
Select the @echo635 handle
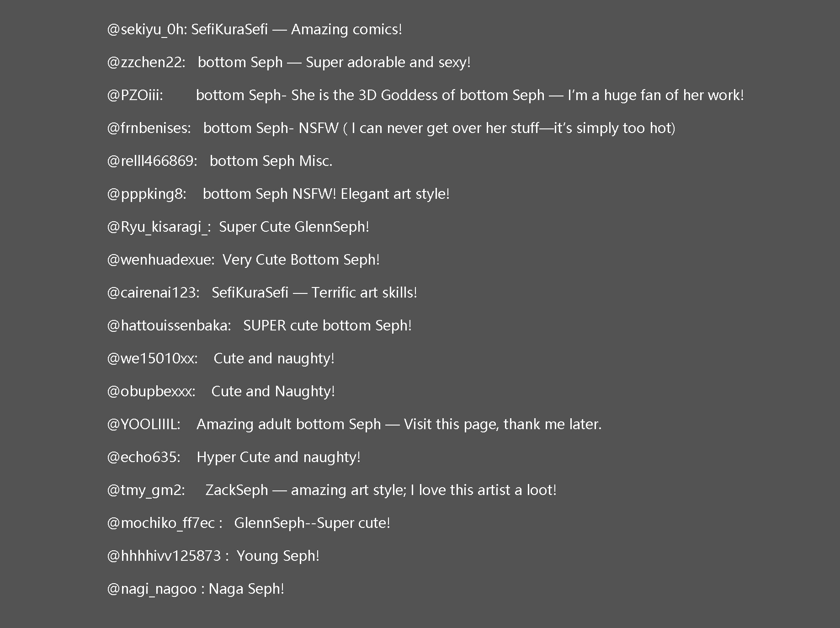pos(143,458)
